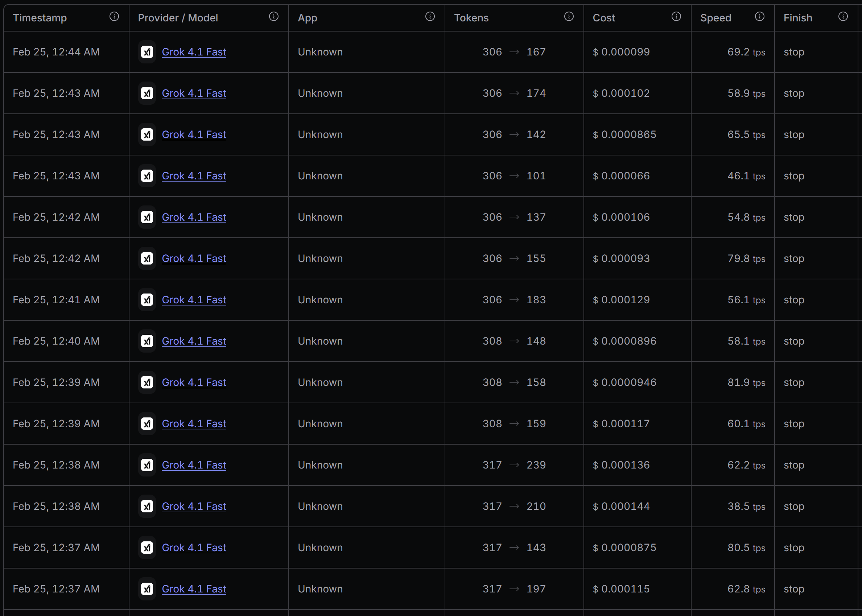Open Grok 4.1 Fast link at 81.9 tps
This screenshot has width=862, height=616.
(x=194, y=382)
